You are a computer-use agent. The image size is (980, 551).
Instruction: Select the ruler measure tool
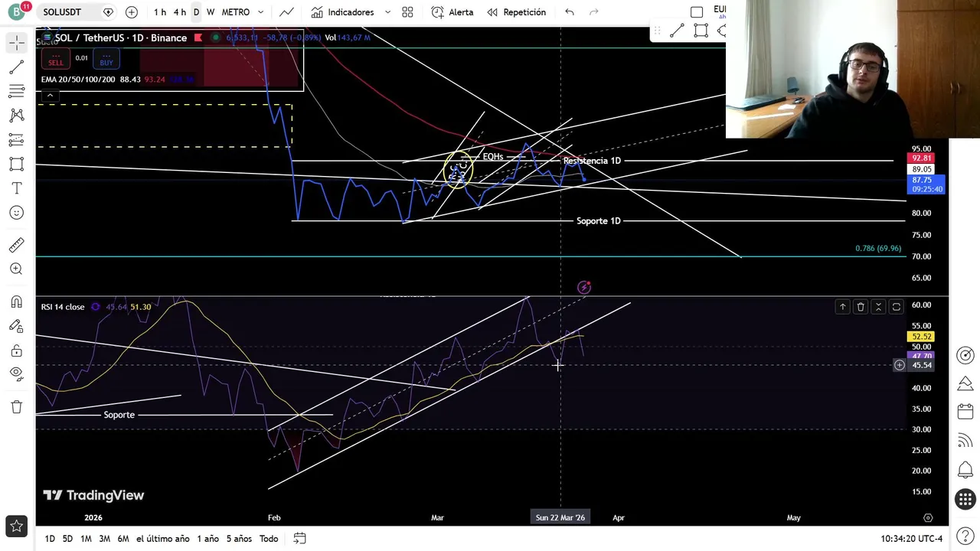point(16,245)
